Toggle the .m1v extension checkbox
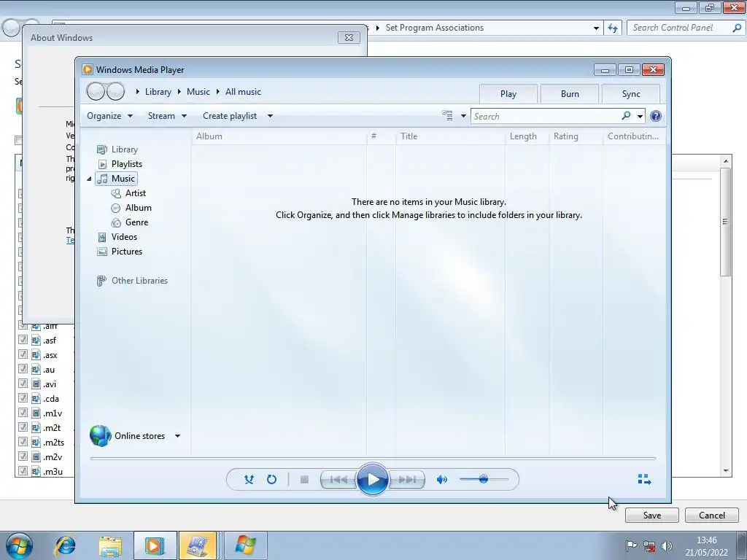The width and height of the screenshot is (747, 560). tap(23, 413)
